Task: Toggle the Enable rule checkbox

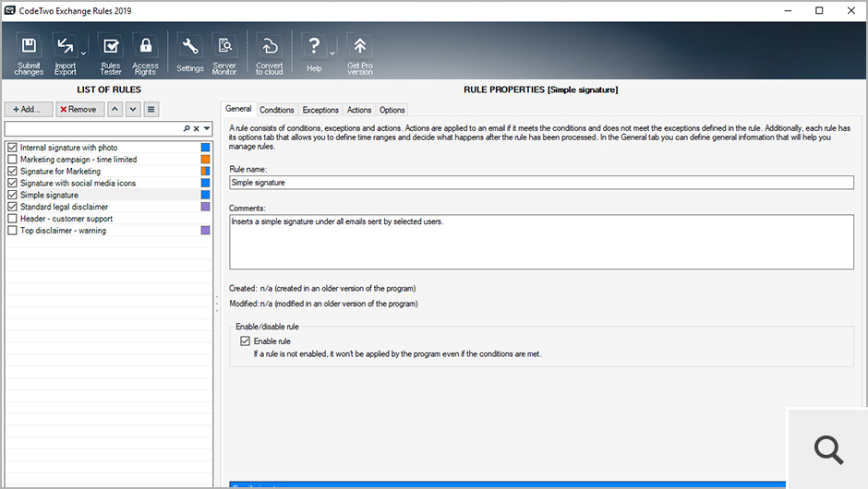Action: [x=246, y=341]
